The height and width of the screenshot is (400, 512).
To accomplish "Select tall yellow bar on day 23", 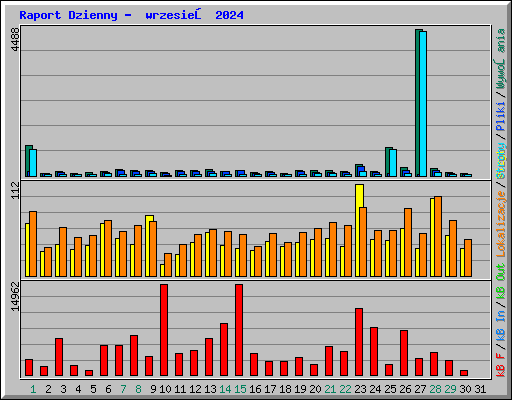I will click(x=359, y=230).
